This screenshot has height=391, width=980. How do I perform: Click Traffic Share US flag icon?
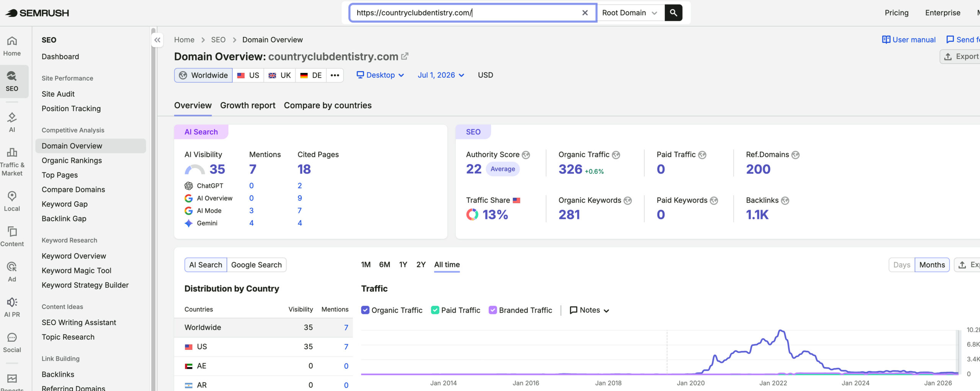(517, 200)
